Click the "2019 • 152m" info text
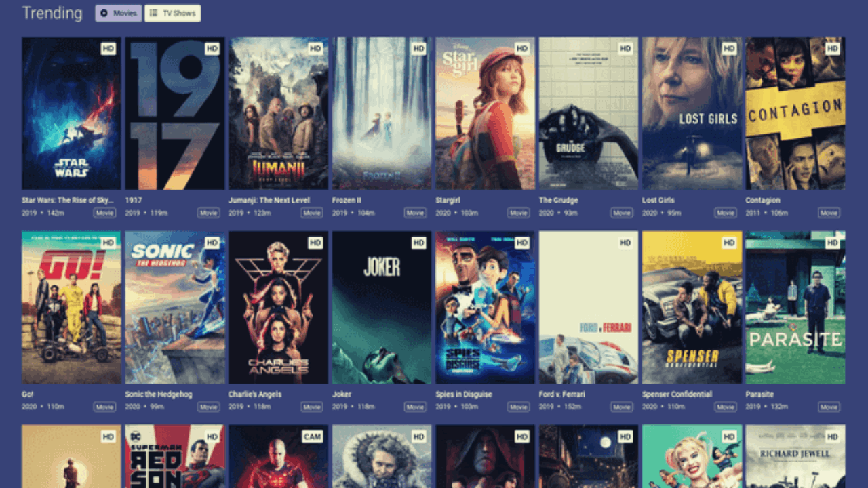Image resolution: width=868 pixels, height=488 pixels. [x=560, y=407]
